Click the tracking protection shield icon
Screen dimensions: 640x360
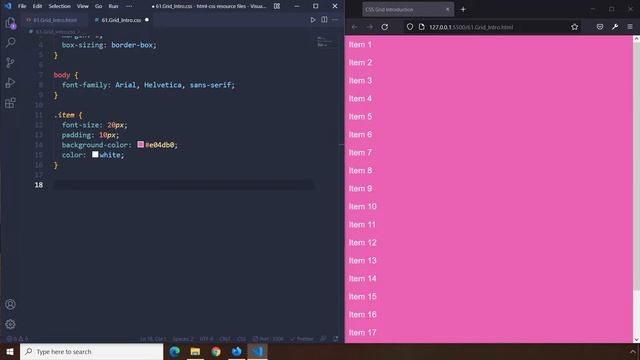pos(410,27)
